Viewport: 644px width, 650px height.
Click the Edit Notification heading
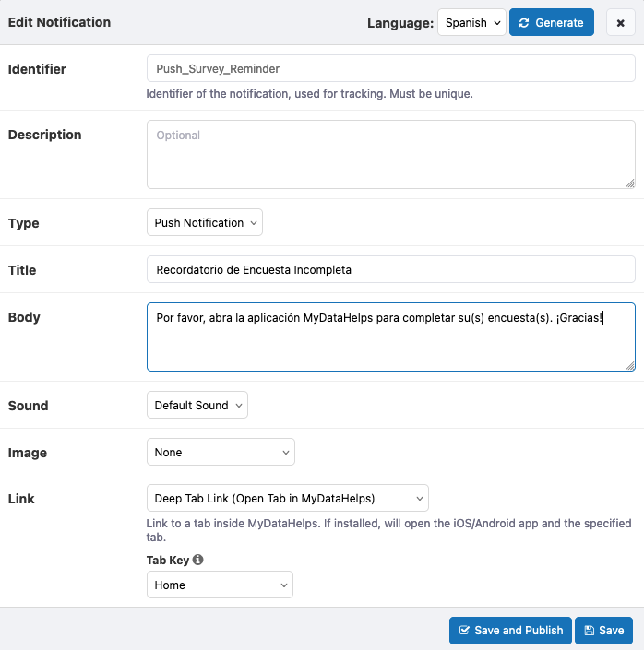(x=59, y=22)
